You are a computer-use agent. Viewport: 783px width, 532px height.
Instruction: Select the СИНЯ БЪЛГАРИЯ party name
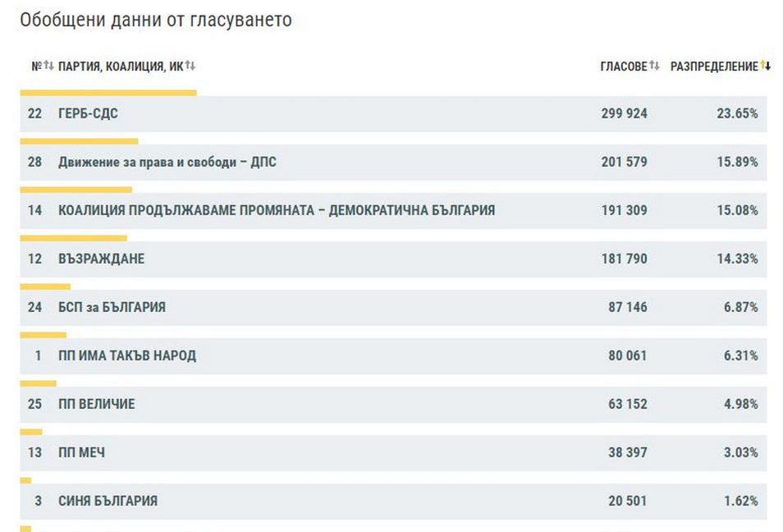(108, 502)
